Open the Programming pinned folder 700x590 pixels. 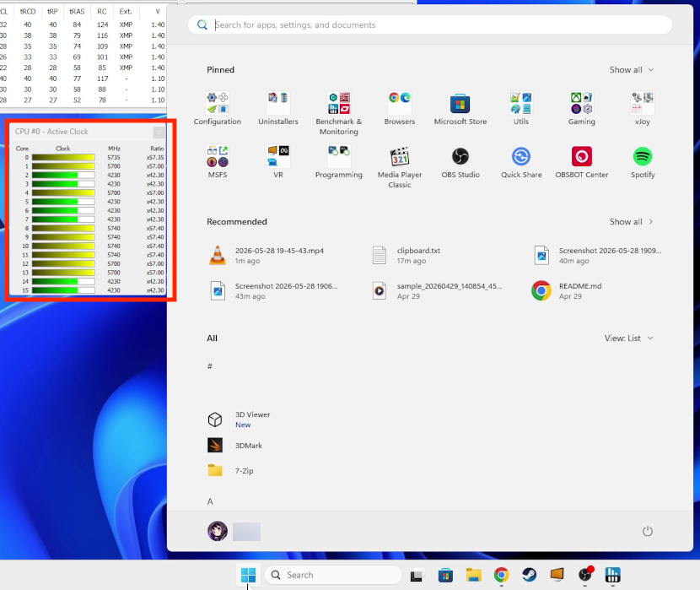coord(339,162)
